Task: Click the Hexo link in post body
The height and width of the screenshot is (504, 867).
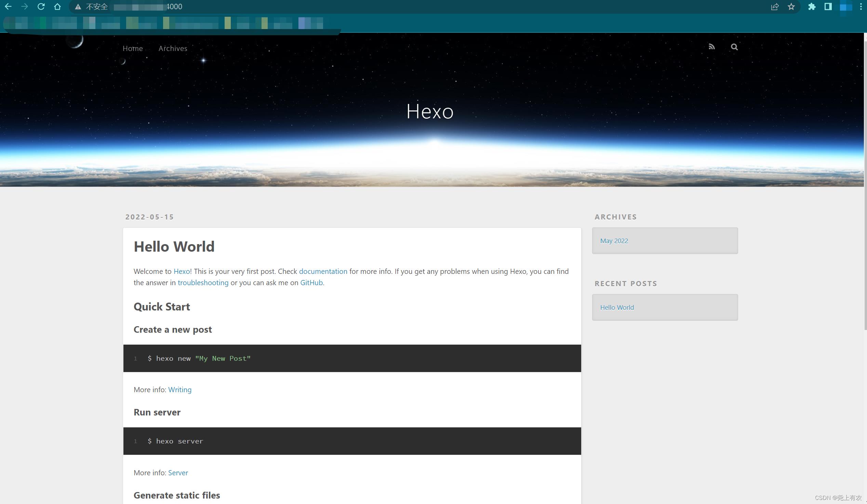Action: [181, 270]
